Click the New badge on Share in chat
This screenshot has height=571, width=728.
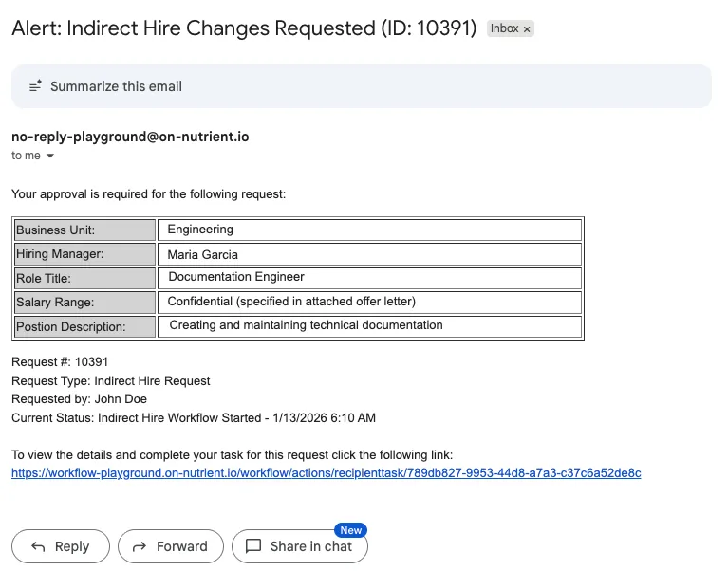[x=350, y=530]
